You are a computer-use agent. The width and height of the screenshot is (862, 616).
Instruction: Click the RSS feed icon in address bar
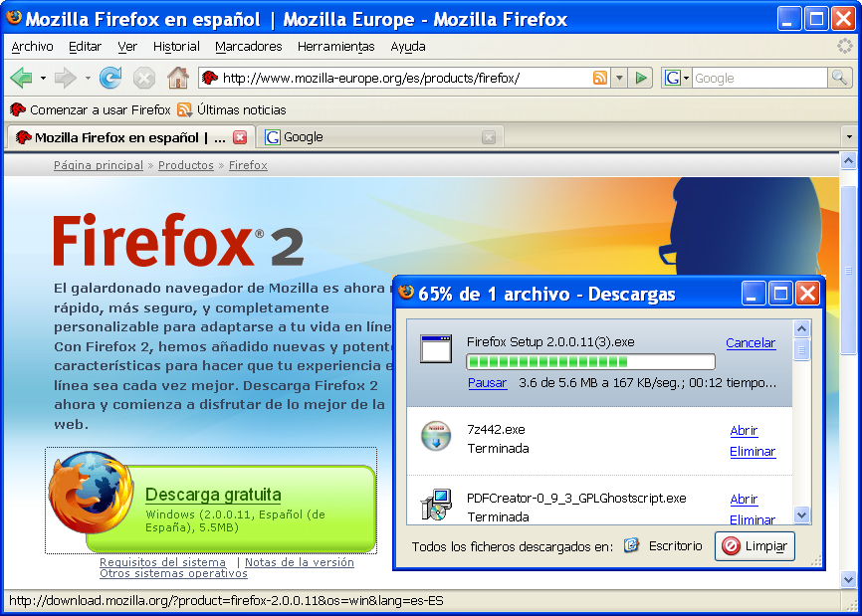(599, 78)
